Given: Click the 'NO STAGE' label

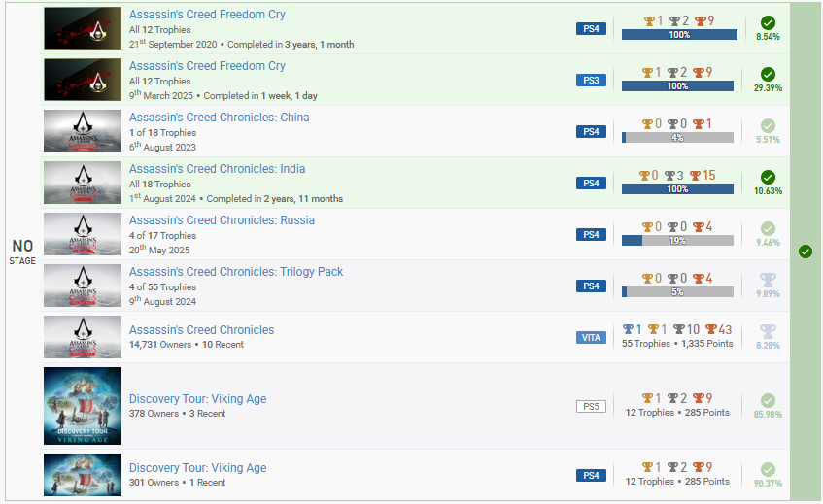Looking at the screenshot, I should pyautogui.click(x=22, y=252).
